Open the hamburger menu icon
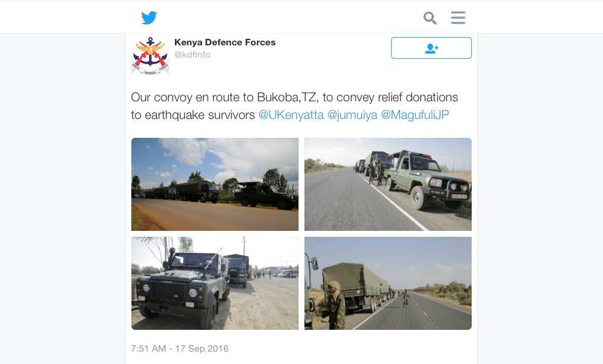 tap(458, 18)
